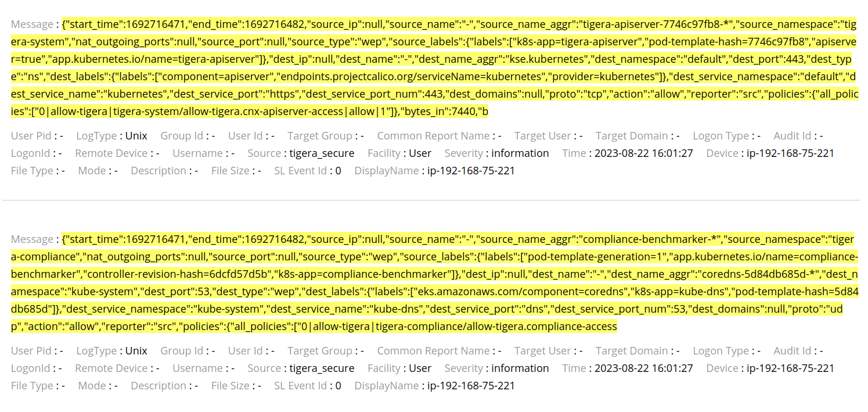Screen dimensions: 868x412
Task: Click SL Event Id value 0 in the compliance-benchmarker entry
Action: pos(338,386)
